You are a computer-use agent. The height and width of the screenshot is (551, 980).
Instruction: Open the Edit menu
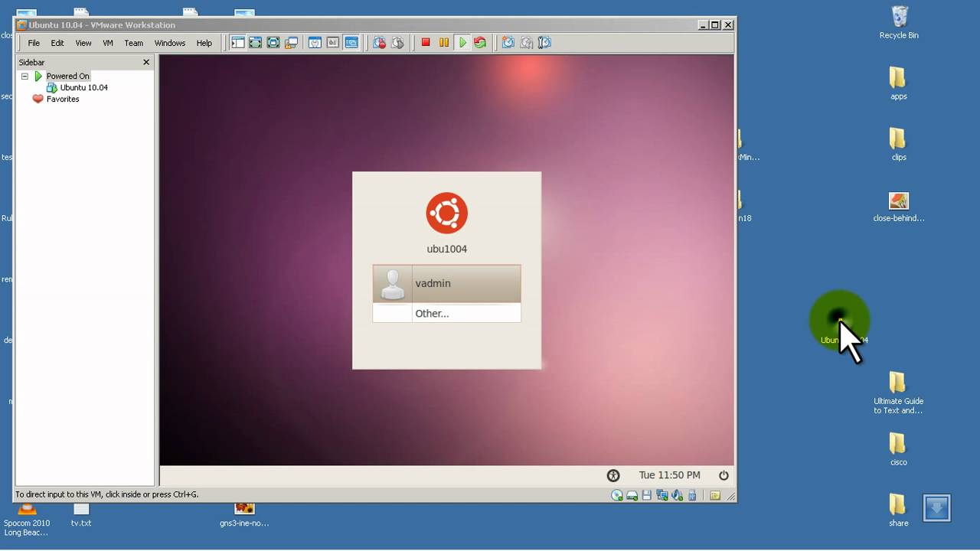57,43
